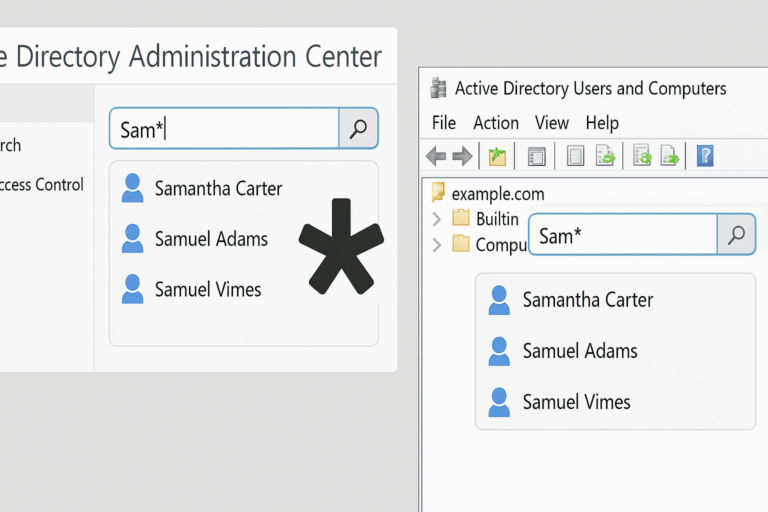The width and height of the screenshot is (768, 512).
Task: Open the Help menu
Action: [x=602, y=122]
